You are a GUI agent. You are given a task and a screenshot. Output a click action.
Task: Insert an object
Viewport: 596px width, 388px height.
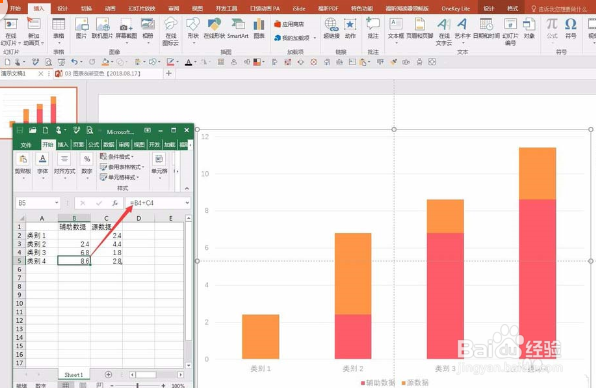pos(529,28)
